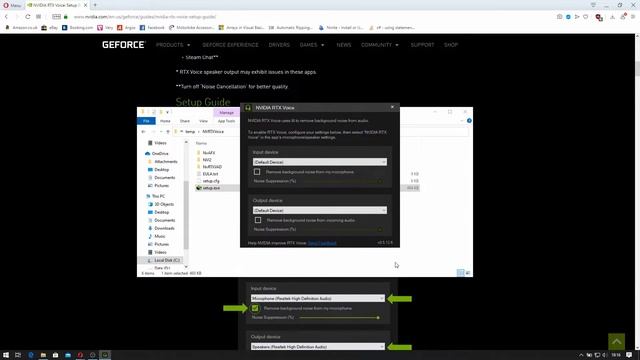
Task: Click the Opera icon on taskbar
Action: [80, 355]
